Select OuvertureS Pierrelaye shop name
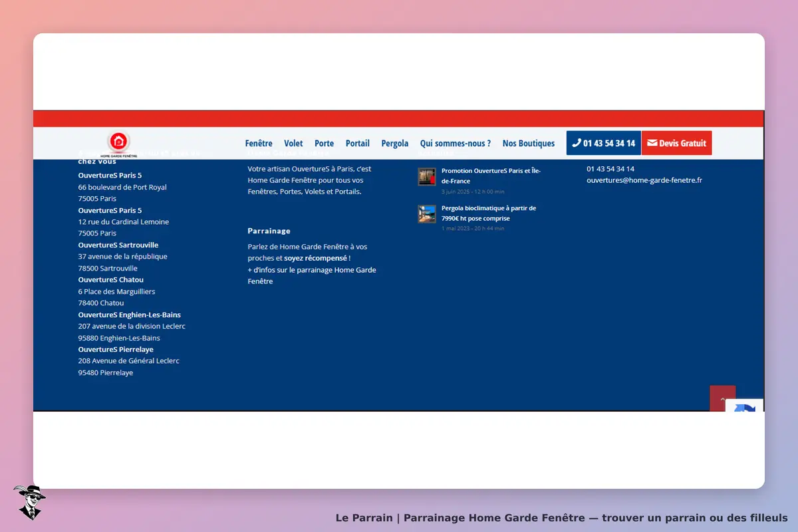Screen dimensions: 798x532 point(116,349)
